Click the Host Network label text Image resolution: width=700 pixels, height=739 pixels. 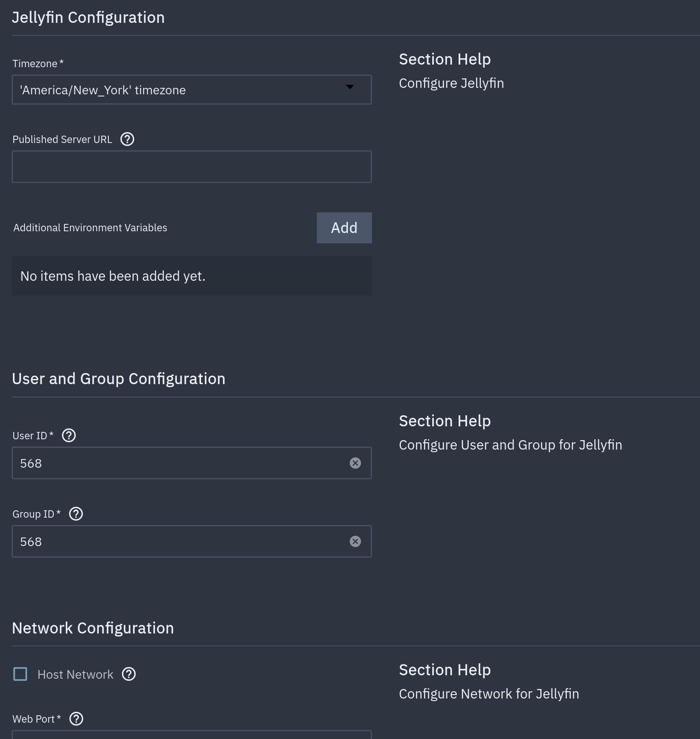coord(75,674)
